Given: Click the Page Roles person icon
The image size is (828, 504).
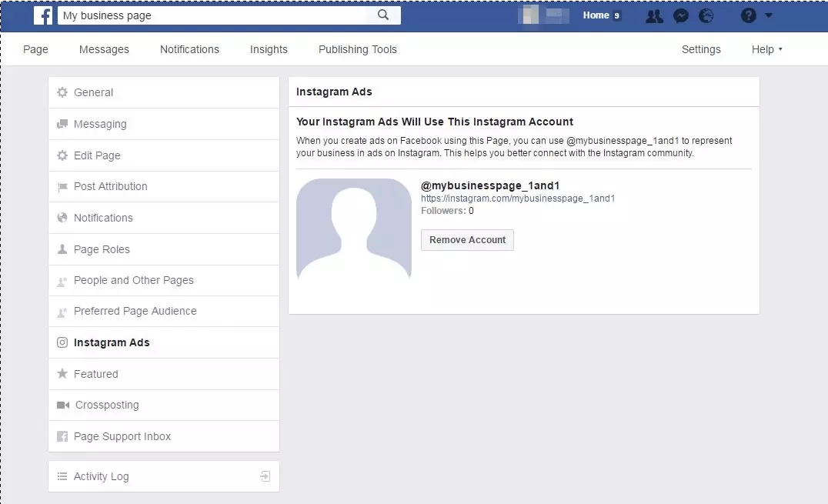Looking at the screenshot, I should pos(62,249).
